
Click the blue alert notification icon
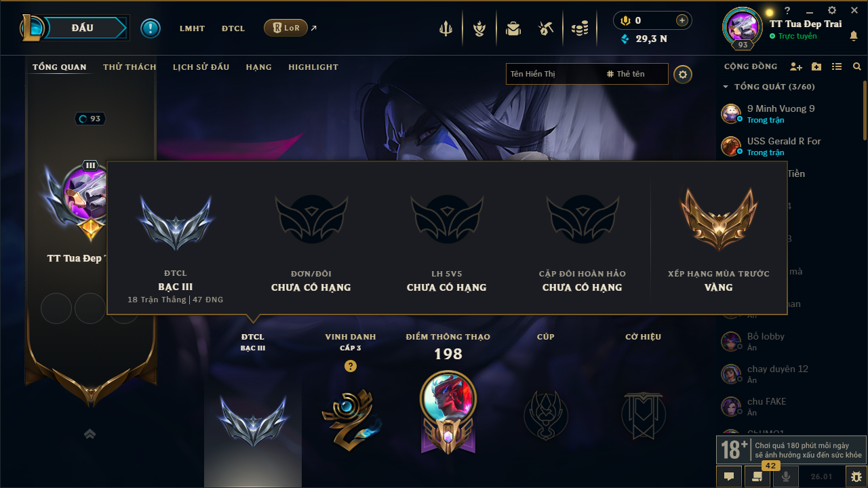click(151, 28)
